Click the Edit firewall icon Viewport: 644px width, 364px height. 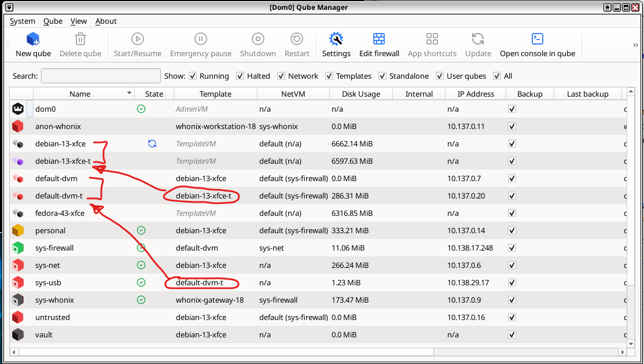click(x=379, y=39)
